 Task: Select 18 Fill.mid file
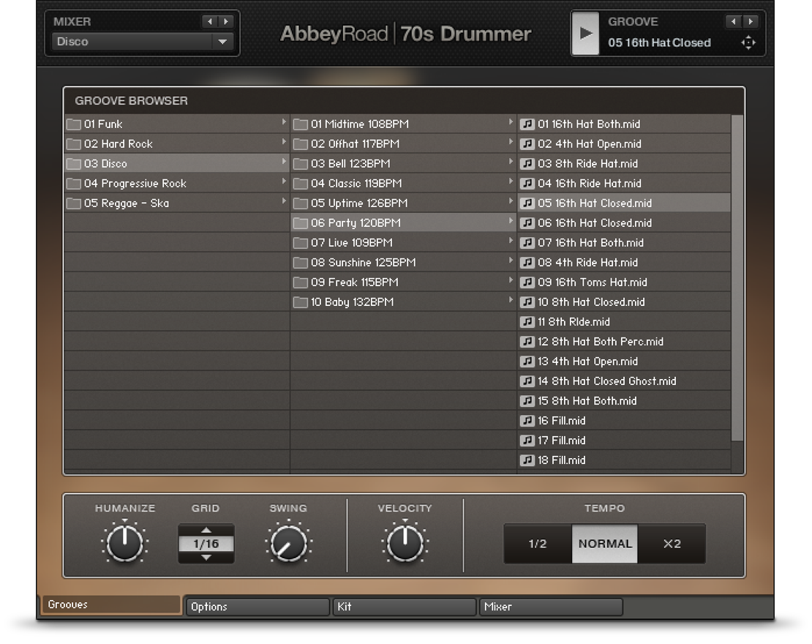tap(624, 460)
